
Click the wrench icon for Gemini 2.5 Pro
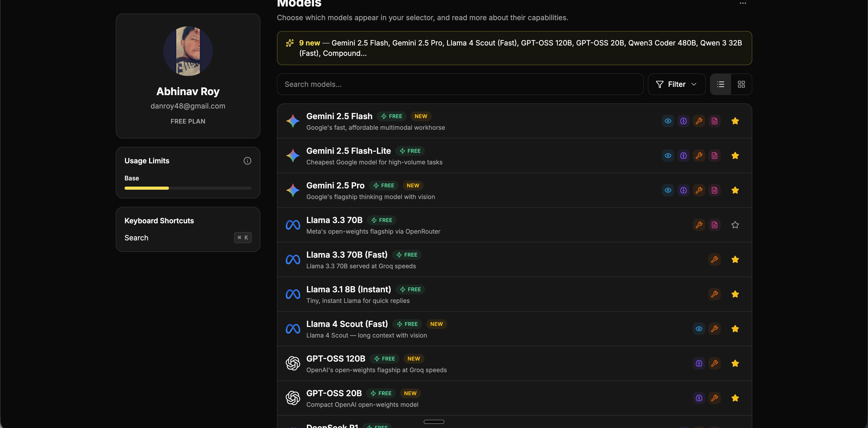(x=699, y=190)
